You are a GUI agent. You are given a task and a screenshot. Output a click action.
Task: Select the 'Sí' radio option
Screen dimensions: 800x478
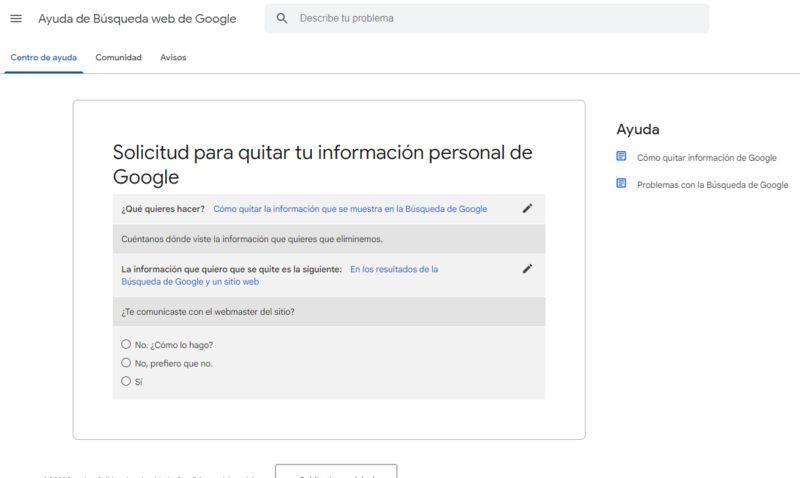click(x=126, y=381)
